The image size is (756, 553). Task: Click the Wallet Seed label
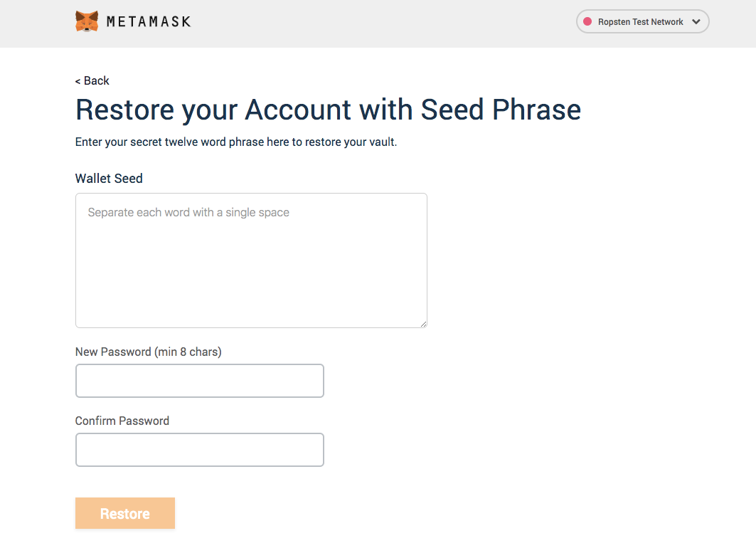pyautogui.click(x=109, y=179)
